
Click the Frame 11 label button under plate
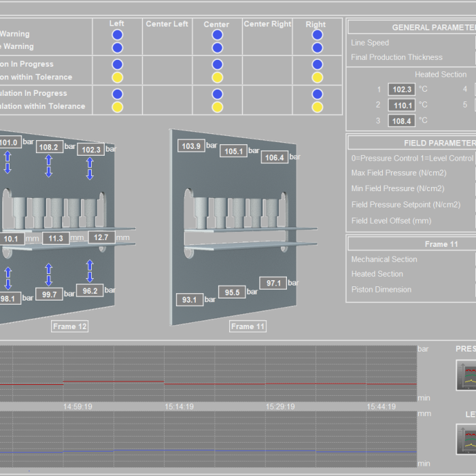pos(248,326)
